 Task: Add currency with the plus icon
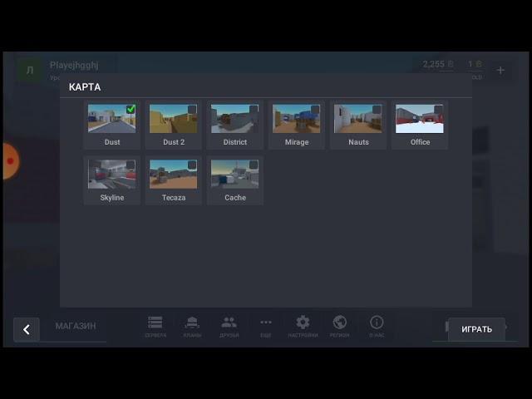(500, 70)
